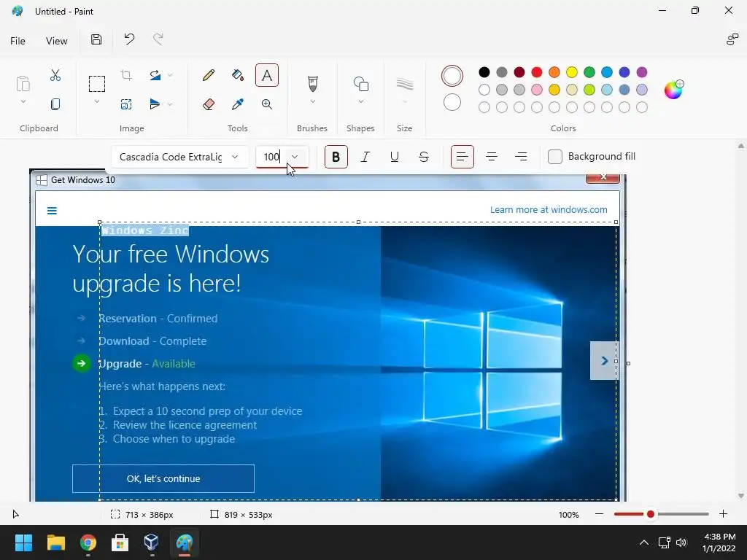This screenshot has height=560, width=747.
Task: Click the highlighted text in the text box
Action: point(145,230)
